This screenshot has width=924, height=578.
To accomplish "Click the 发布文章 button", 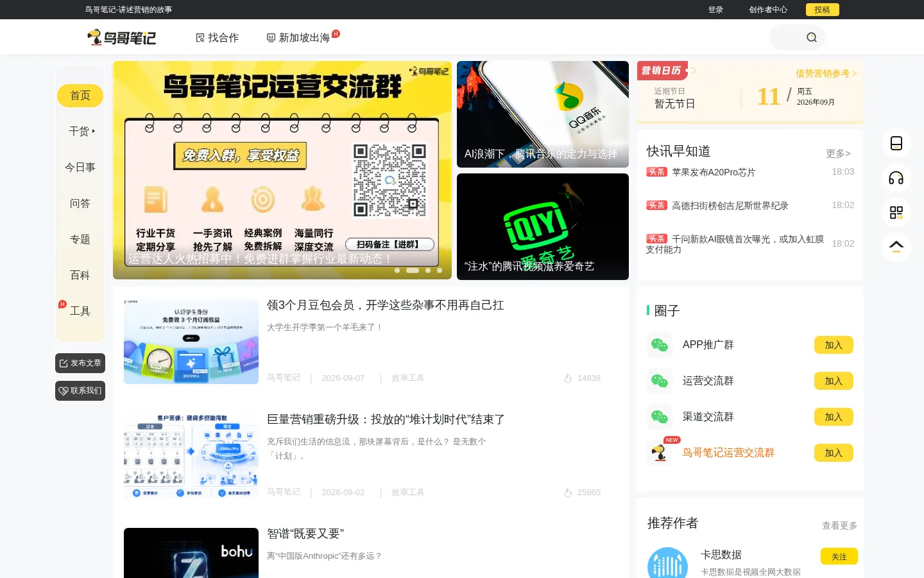I will tap(80, 363).
